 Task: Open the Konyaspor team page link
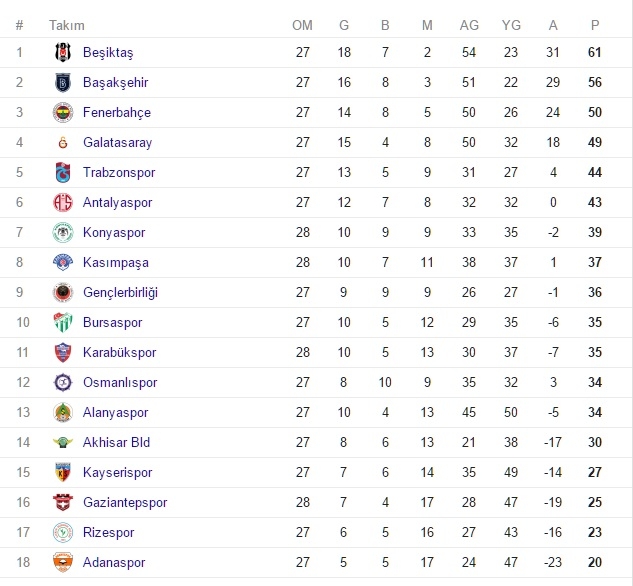pos(114,232)
